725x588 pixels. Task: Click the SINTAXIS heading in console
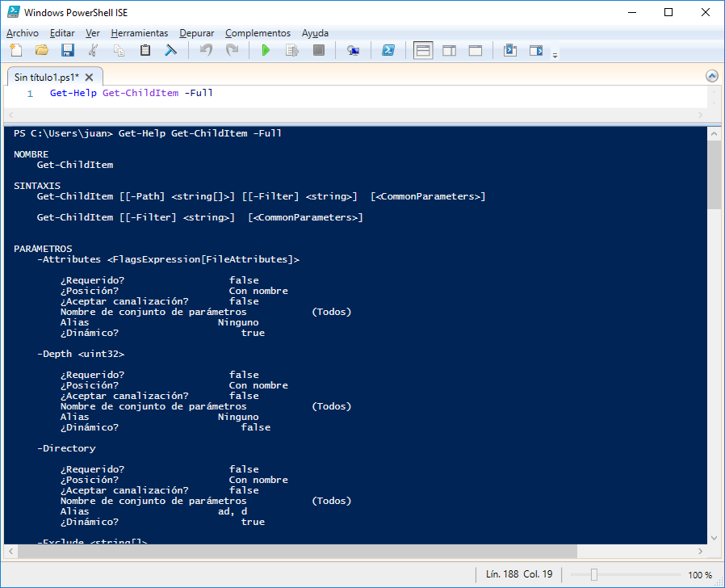point(37,186)
